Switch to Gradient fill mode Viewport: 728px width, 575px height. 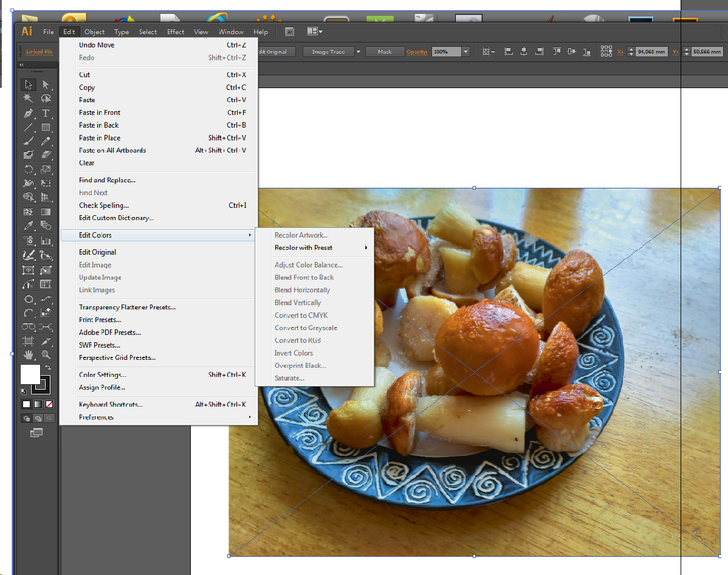(x=38, y=404)
